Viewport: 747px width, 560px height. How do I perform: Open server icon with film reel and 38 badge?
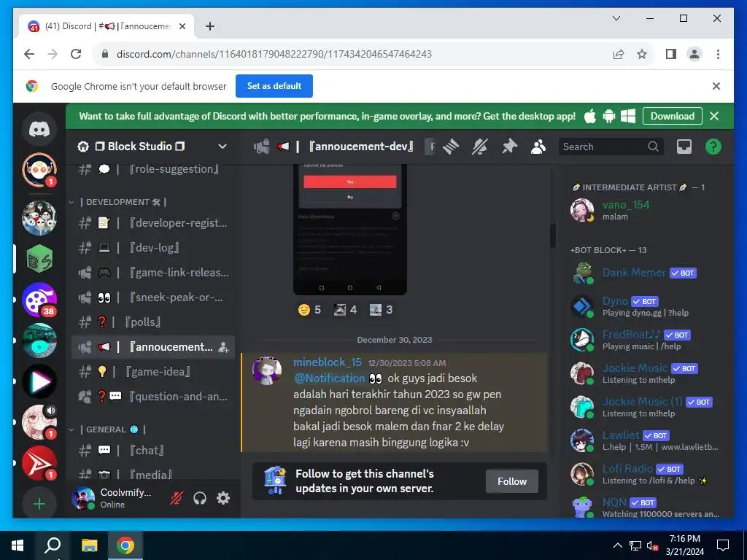tap(39, 300)
